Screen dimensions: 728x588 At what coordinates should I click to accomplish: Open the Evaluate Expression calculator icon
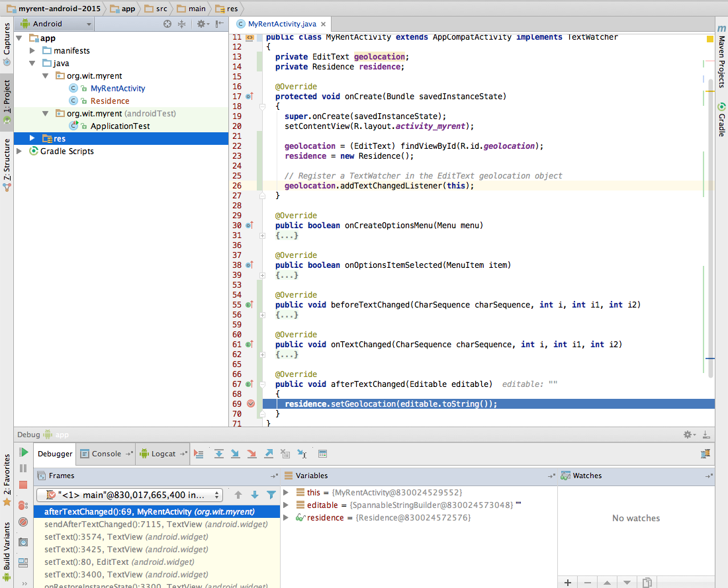point(322,454)
